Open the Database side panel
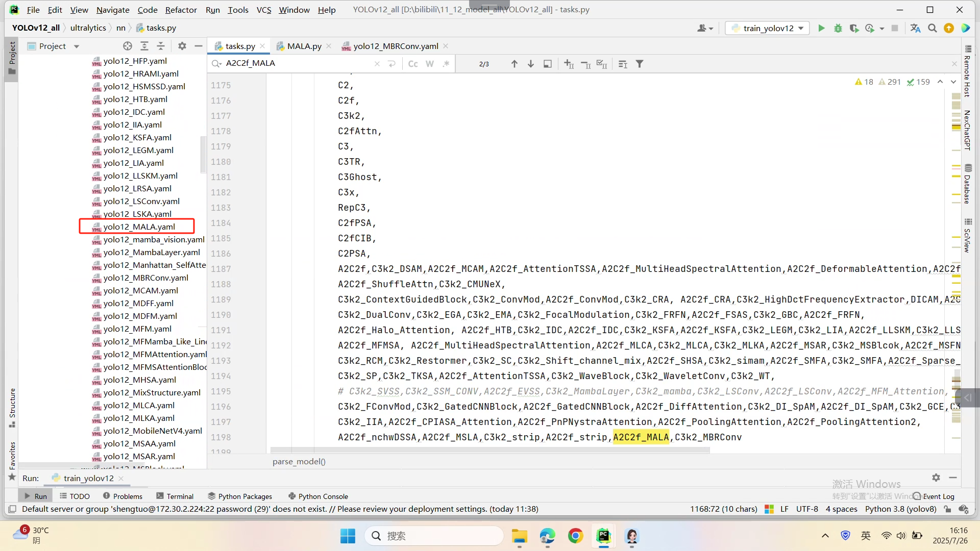The image size is (980, 551). point(968,184)
